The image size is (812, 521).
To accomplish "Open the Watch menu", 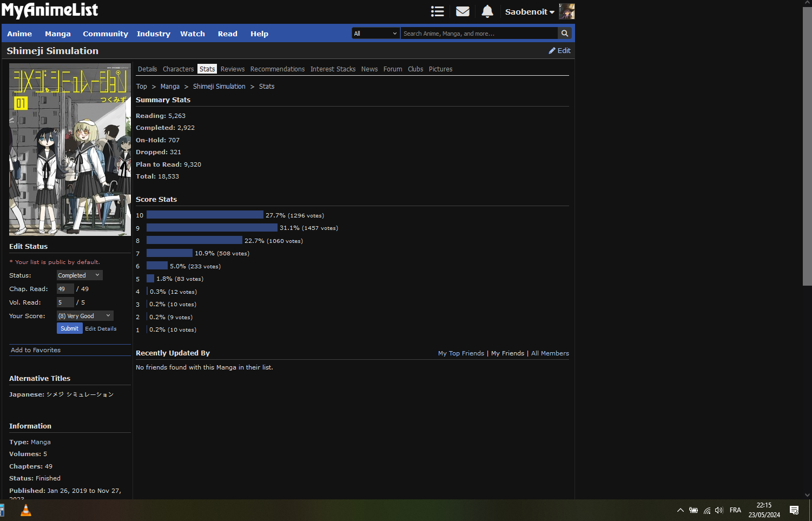I will point(193,34).
